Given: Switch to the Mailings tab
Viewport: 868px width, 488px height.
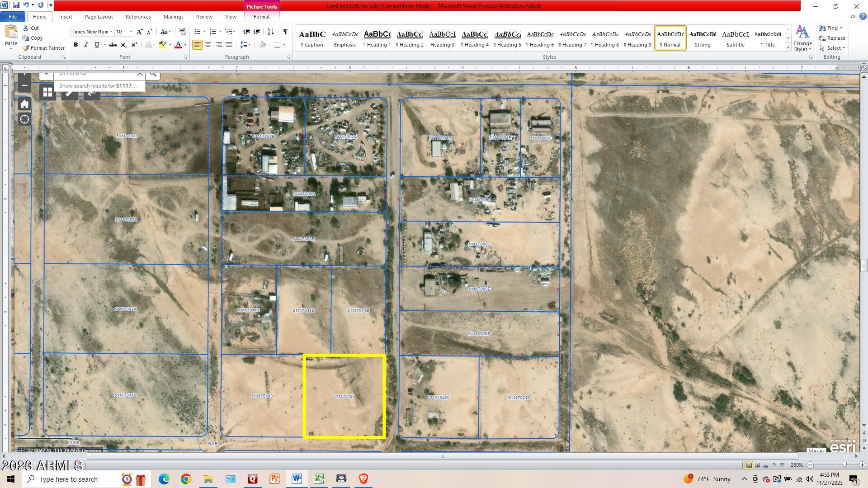Looking at the screenshot, I should (x=174, y=17).
